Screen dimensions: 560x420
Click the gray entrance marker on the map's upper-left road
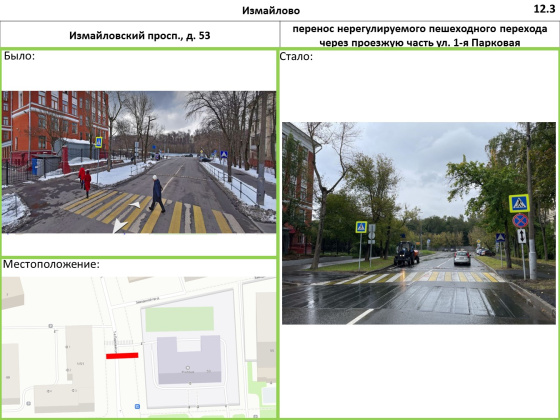pyautogui.click(x=51, y=326)
